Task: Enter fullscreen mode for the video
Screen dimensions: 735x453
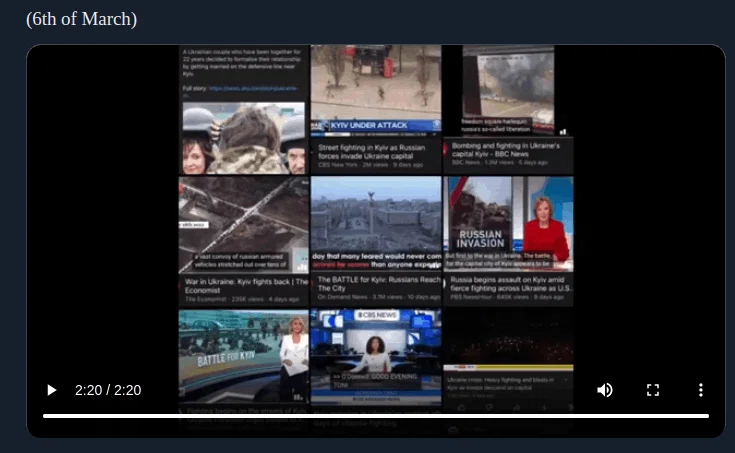Action: point(653,390)
